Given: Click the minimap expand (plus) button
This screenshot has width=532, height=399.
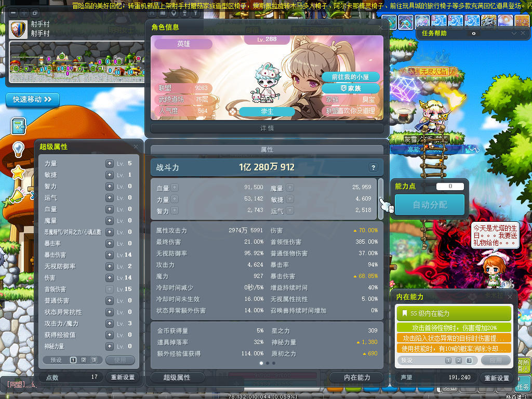Looking at the screenshot, I should [24, 13].
